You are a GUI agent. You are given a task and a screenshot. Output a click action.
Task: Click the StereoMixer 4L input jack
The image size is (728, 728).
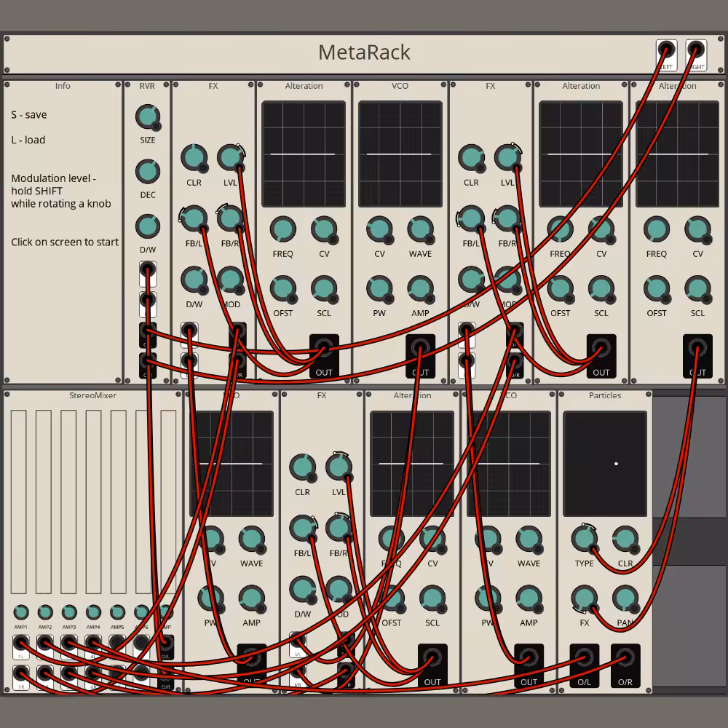[x=93, y=643]
